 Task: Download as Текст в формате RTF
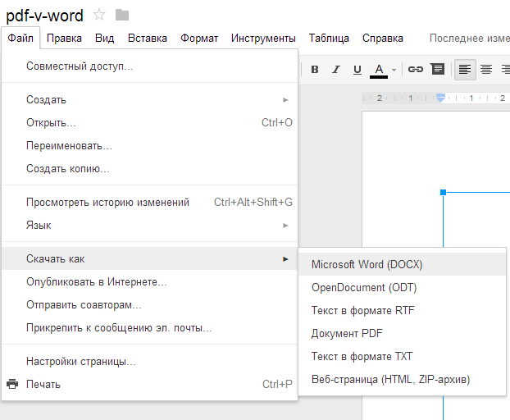(x=403, y=310)
